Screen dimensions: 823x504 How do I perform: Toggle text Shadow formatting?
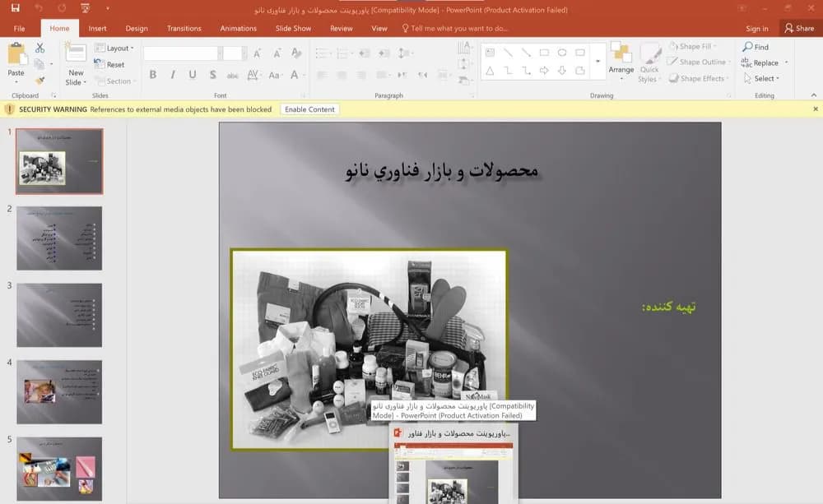coord(212,75)
